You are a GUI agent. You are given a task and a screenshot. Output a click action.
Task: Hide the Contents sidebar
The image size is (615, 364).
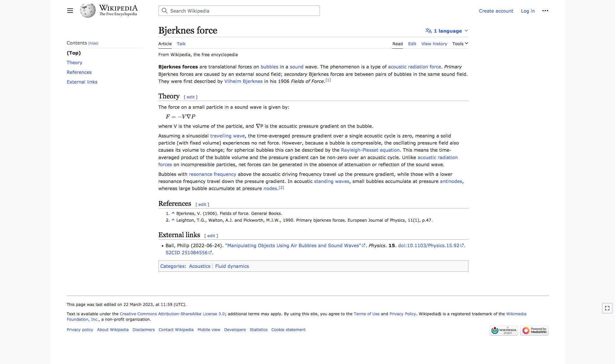click(x=93, y=43)
